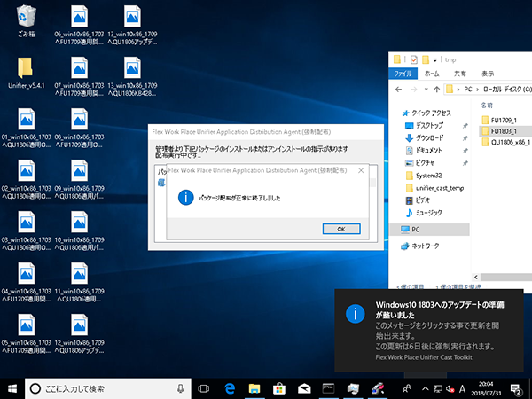
Task: Open Command Prompt from taskbar
Action: [328, 389]
